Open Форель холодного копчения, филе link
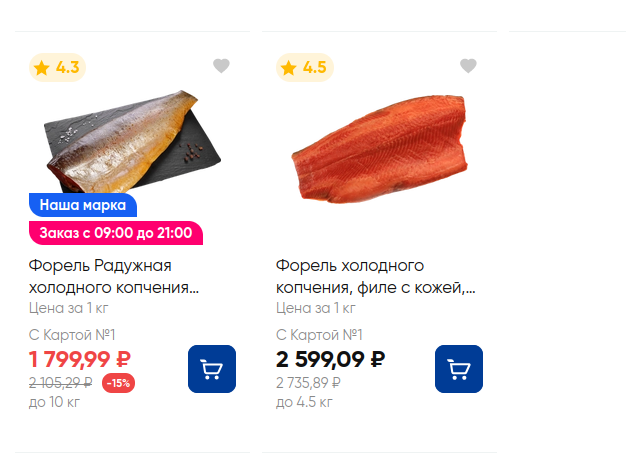Viewport: 626px width, 458px height. (x=376, y=276)
